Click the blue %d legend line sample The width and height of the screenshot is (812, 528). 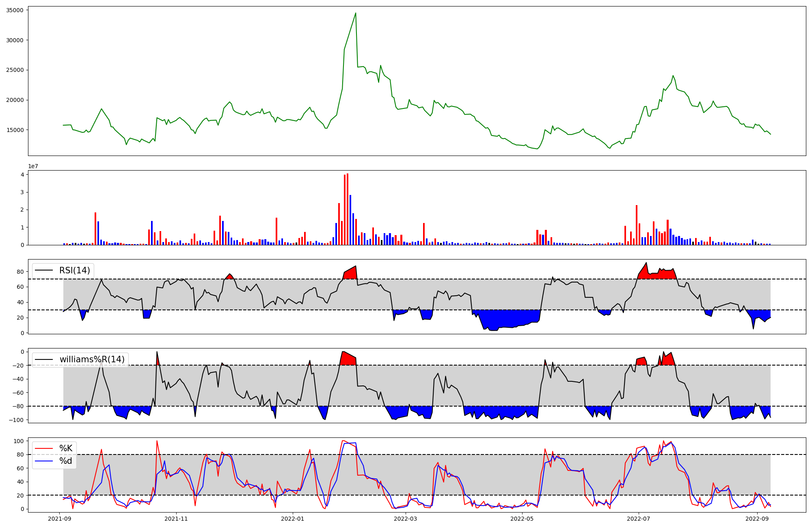[x=44, y=461]
